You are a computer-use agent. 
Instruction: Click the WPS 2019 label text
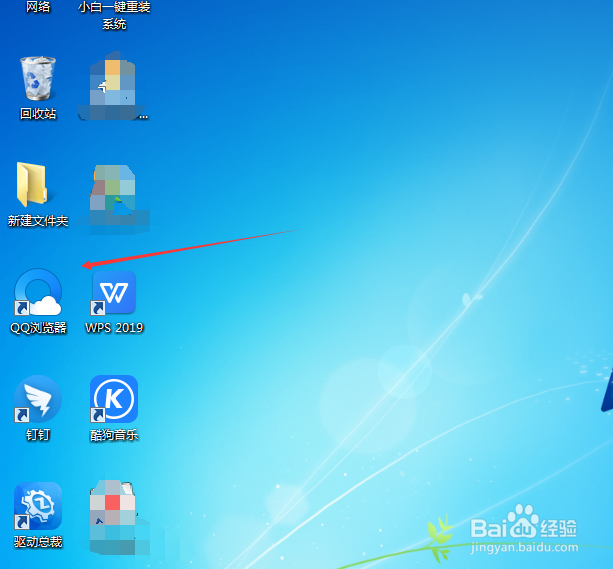[x=114, y=328]
